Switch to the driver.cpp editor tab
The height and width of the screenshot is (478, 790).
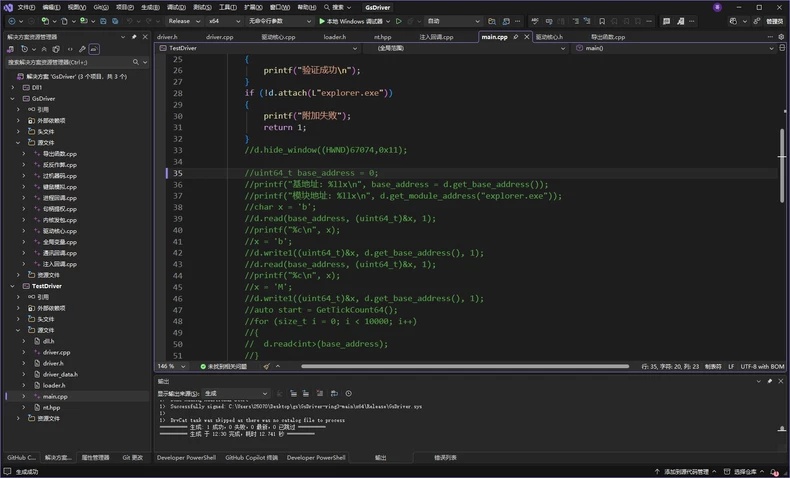coord(219,37)
